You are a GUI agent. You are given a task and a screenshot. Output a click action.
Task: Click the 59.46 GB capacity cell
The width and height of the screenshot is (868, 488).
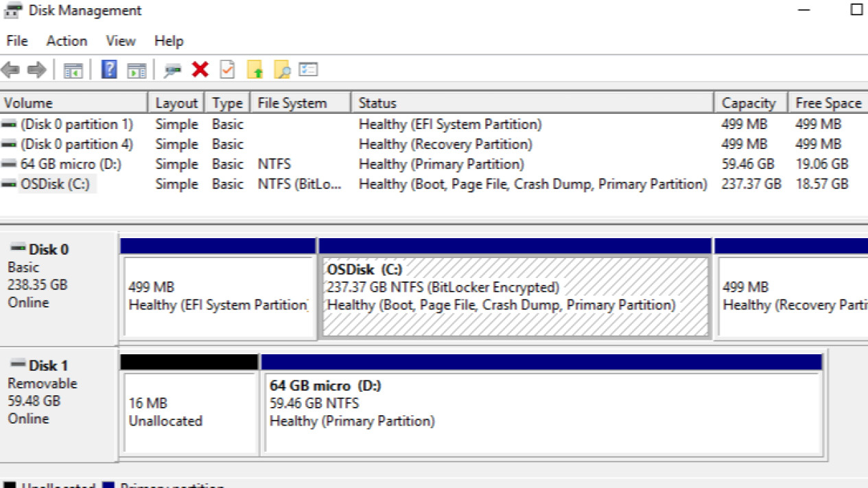click(x=748, y=164)
